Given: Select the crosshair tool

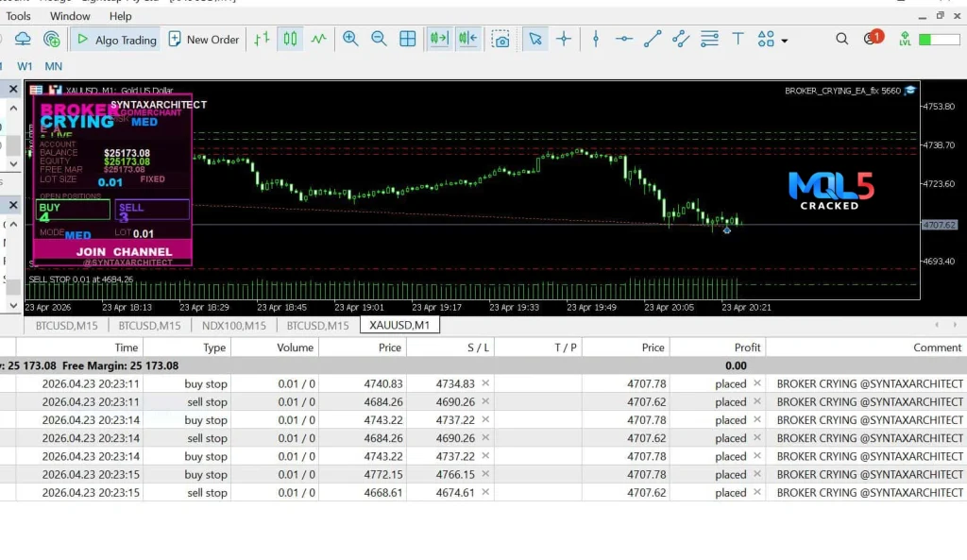Looking at the screenshot, I should (564, 40).
